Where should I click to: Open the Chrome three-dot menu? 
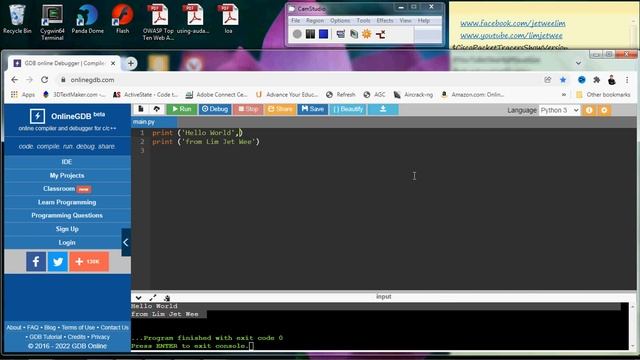pyautogui.click(x=627, y=80)
